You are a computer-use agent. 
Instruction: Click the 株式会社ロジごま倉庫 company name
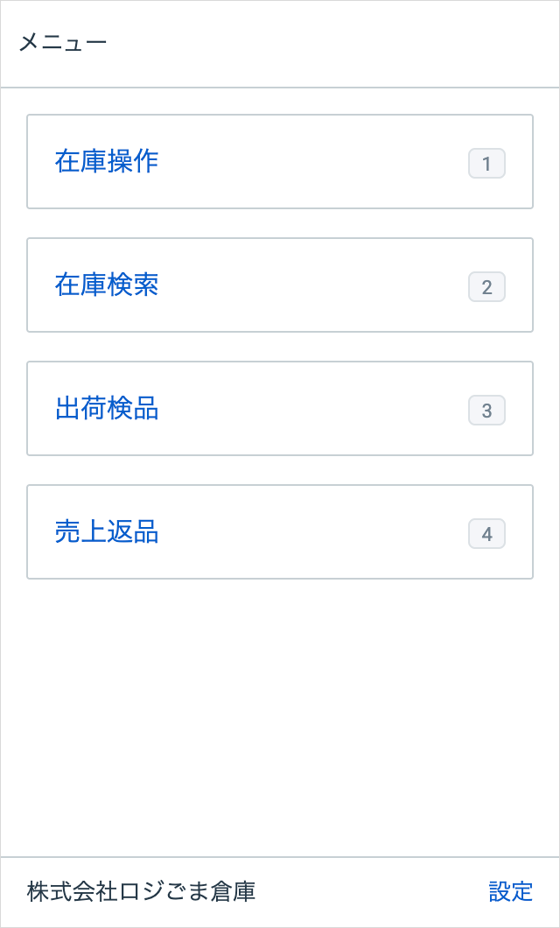(141, 892)
